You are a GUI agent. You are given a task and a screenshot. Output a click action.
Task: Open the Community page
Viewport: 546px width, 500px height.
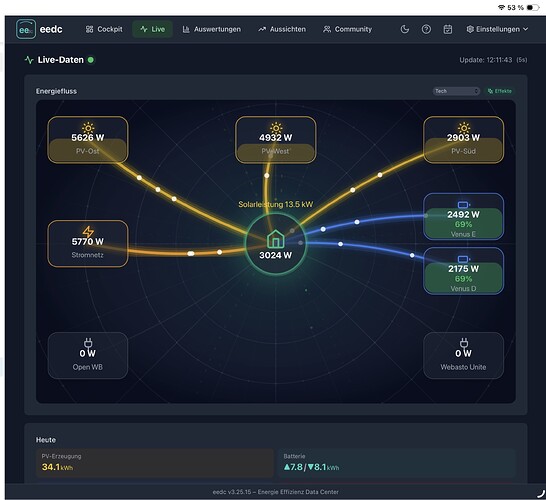click(x=348, y=29)
